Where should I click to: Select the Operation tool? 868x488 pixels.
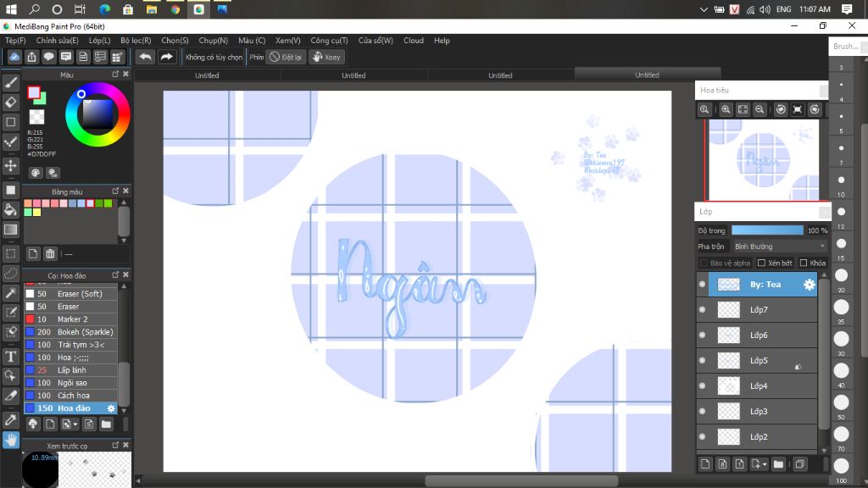point(10,375)
